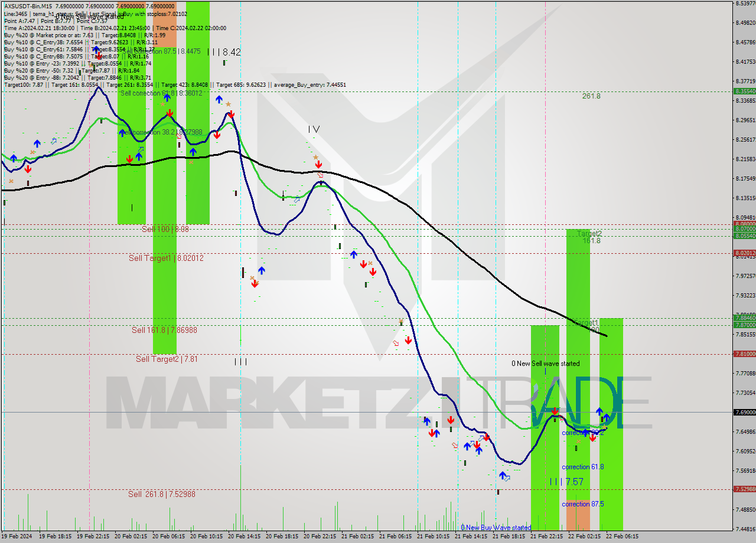Screen dimensions: 756x543
Task: Select the | V wave label
Action: point(314,129)
